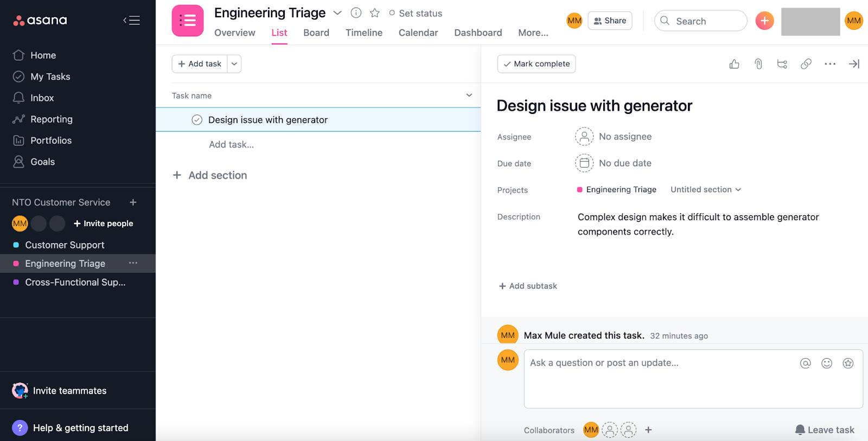Click Set status for the project
The image size is (868, 441).
click(416, 13)
